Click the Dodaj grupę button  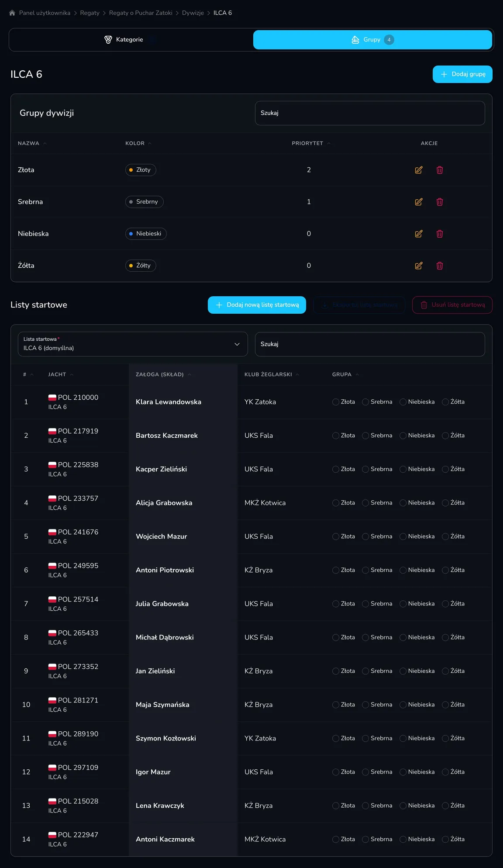point(462,74)
